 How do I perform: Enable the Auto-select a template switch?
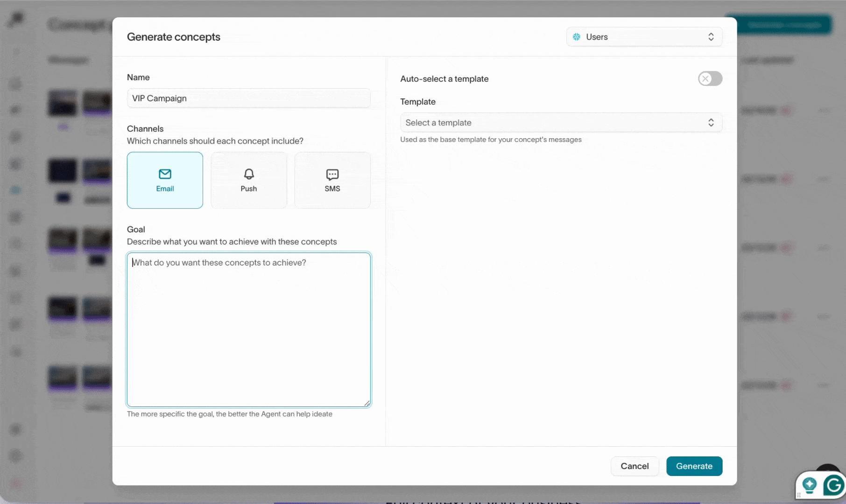[x=710, y=79]
